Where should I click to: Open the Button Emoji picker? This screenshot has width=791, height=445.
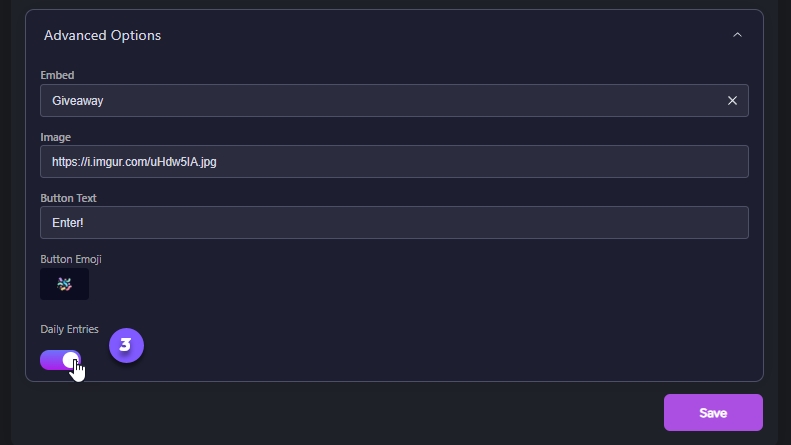[64, 284]
